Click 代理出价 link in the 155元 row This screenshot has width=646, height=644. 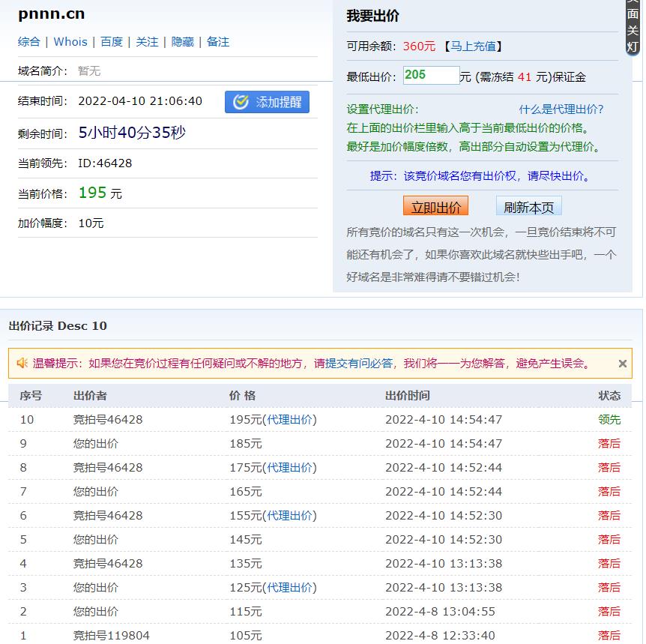(x=290, y=516)
